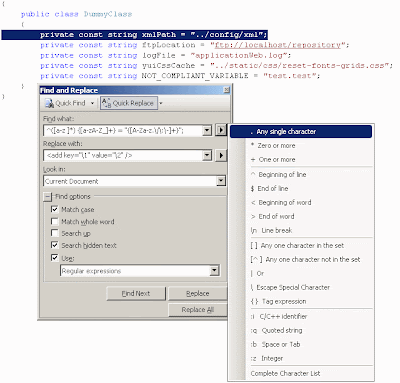Image resolution: width=400 pixels, height=383 pixels.
Task: Choose the Quoted string entry
Action: [x=301, y=331]
